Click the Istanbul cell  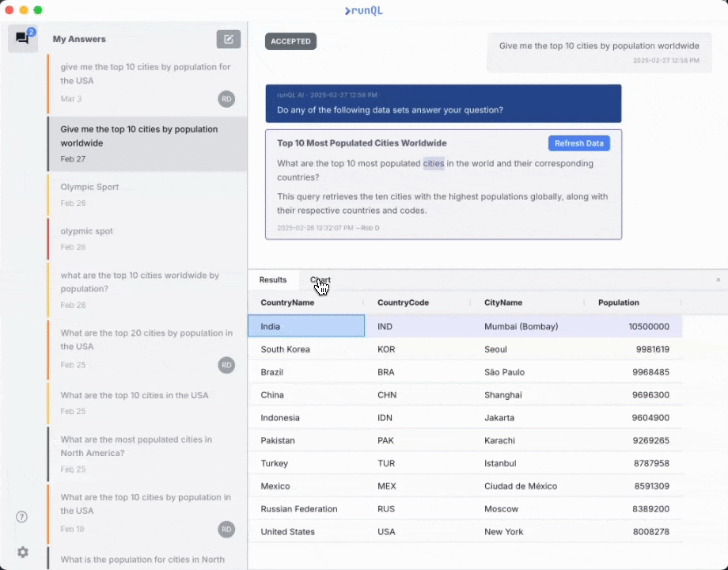pos(529,463)
